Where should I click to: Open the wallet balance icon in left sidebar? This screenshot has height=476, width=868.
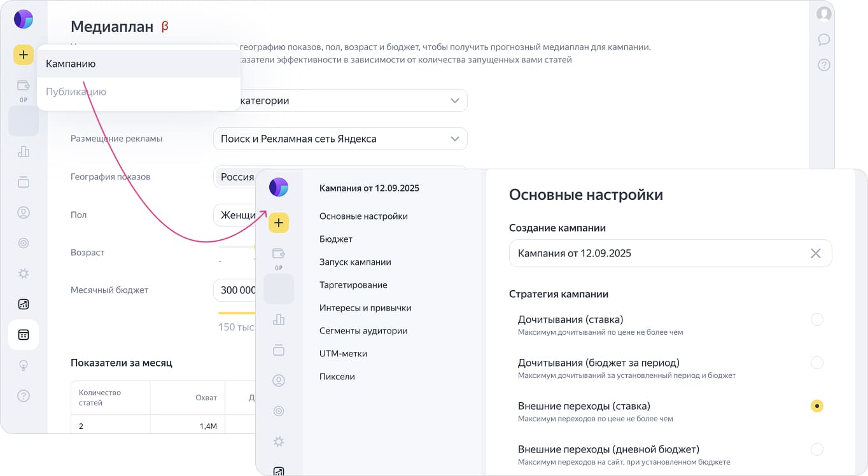pyautogui.click(x=24, y=85)
